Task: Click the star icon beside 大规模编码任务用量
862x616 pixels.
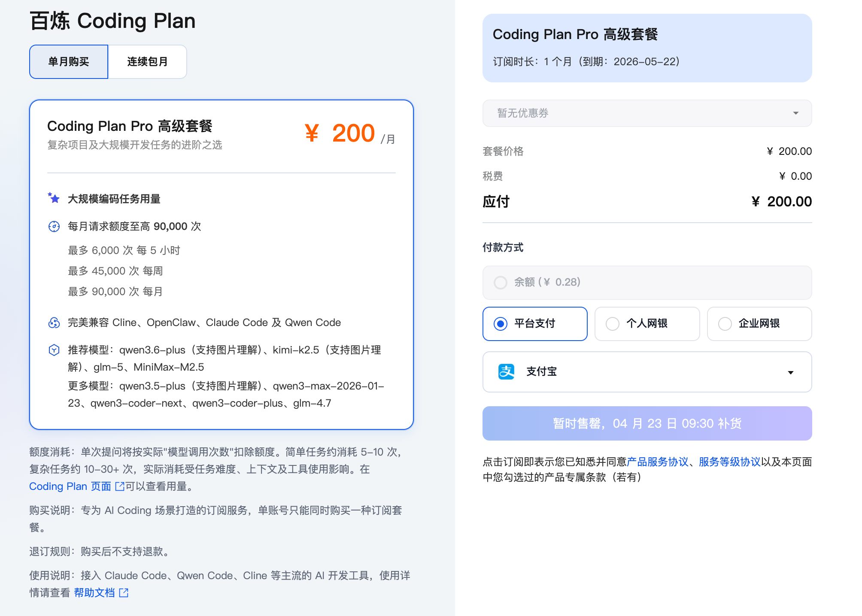Action: click(54, 198)
